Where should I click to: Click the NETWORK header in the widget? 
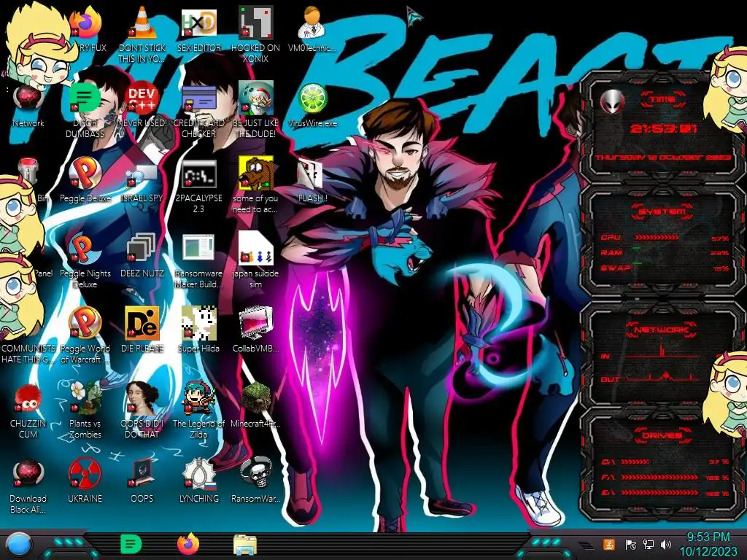pos(661,329)
